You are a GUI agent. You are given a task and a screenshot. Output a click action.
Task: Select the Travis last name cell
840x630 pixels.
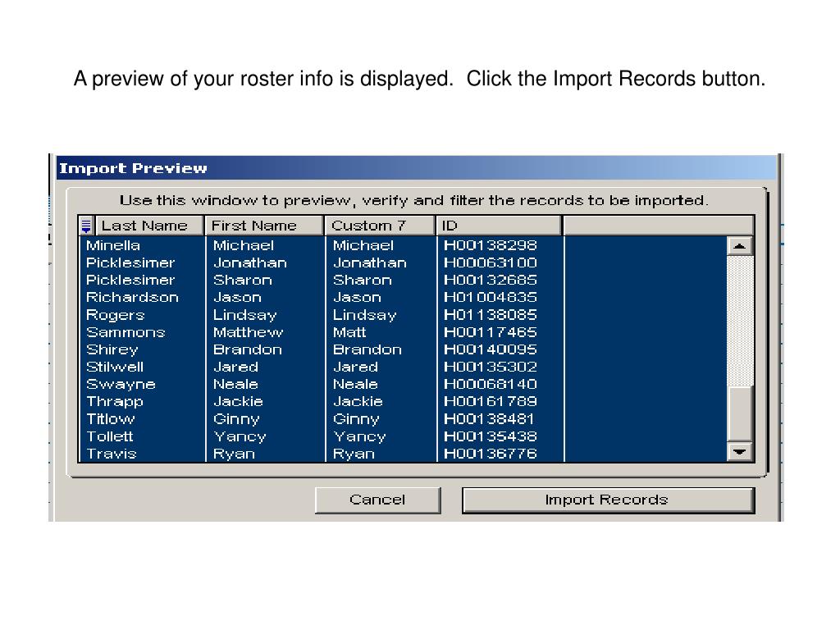tap(112, 454)
